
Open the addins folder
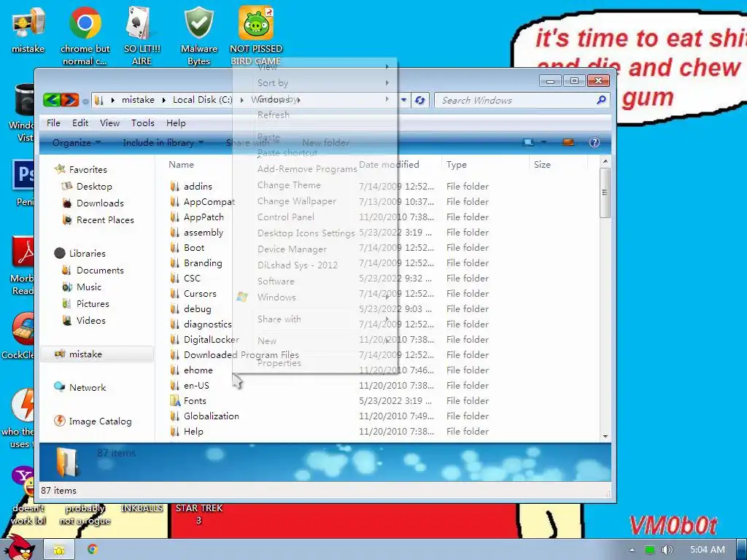(198, 186)
